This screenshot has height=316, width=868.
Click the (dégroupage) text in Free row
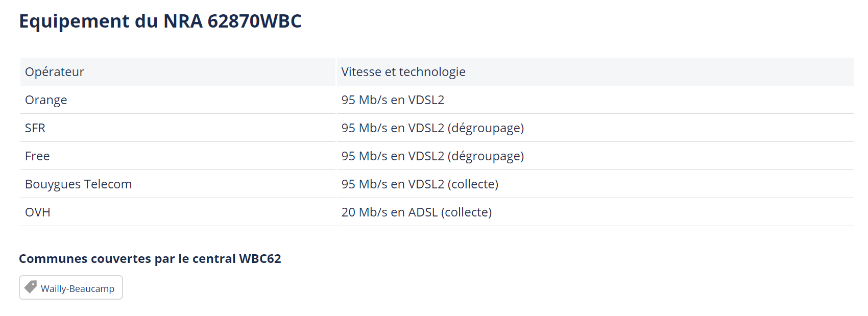[x=486, y=156]
